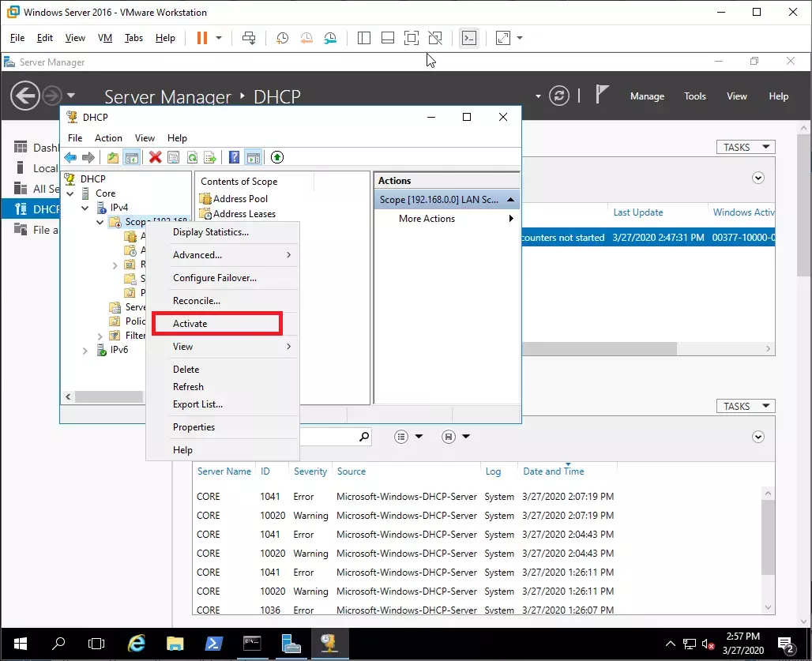Toggle the DHCP show/hide action pane icon
Screen dimensions: 812x661
point(254,157)
